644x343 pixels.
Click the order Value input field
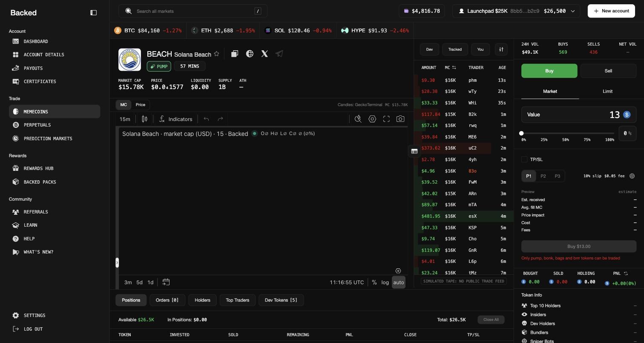(579, 115)
